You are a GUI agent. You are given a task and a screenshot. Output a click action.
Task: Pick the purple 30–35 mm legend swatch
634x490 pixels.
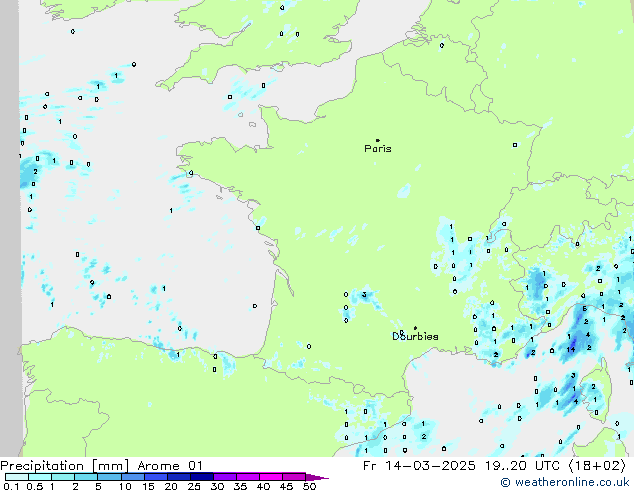(x=225, y=477)
